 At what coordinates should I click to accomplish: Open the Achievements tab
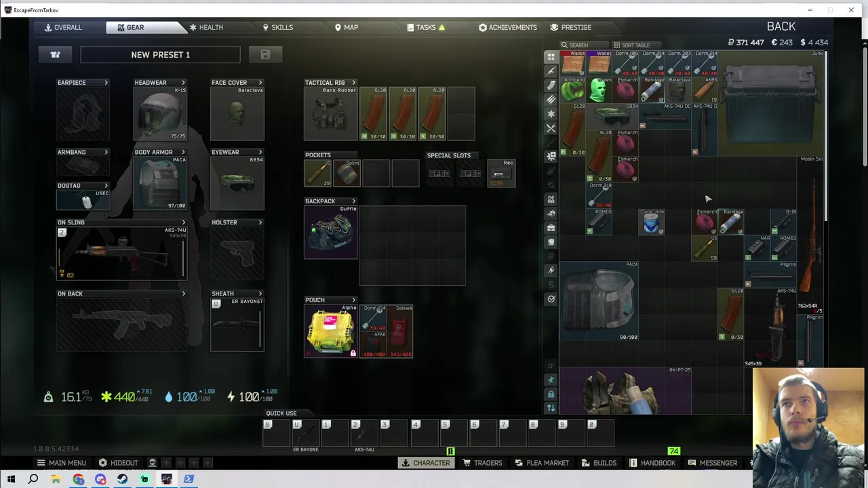pos(508,27)
